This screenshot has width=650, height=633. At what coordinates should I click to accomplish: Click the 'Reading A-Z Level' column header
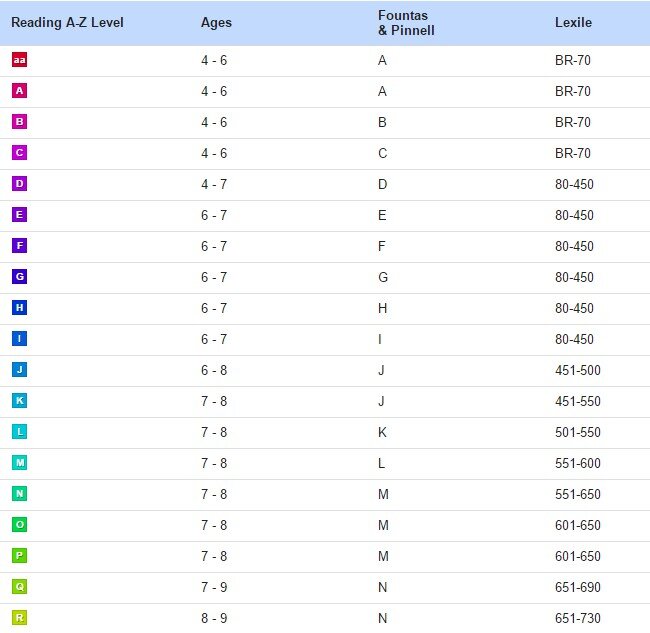[67, 22]
